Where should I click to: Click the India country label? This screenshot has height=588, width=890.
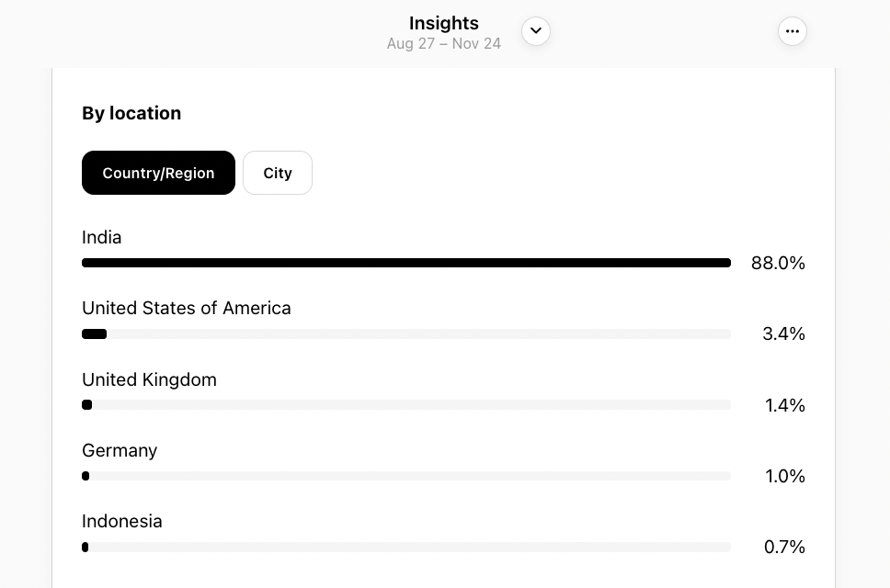tap(102, 237)
